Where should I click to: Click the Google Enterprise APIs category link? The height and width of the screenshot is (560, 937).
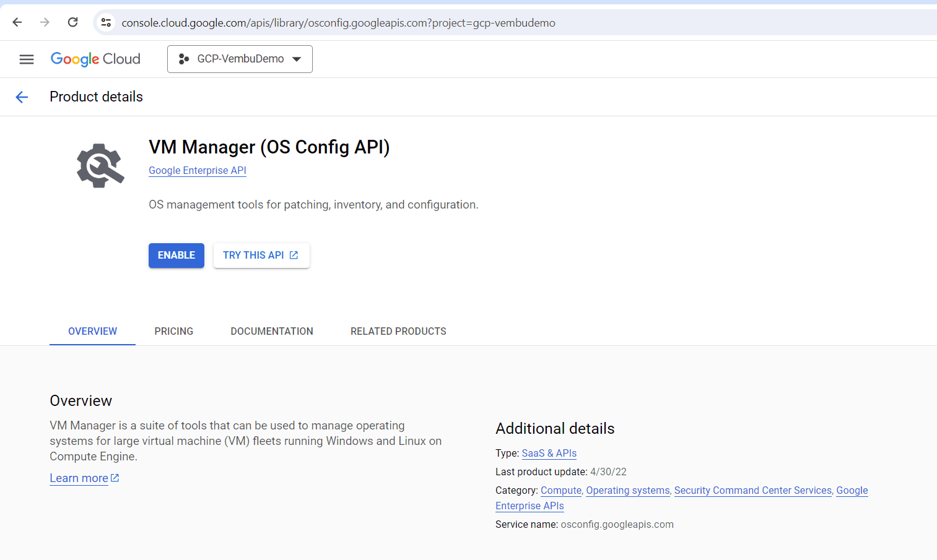click(852, 490)
